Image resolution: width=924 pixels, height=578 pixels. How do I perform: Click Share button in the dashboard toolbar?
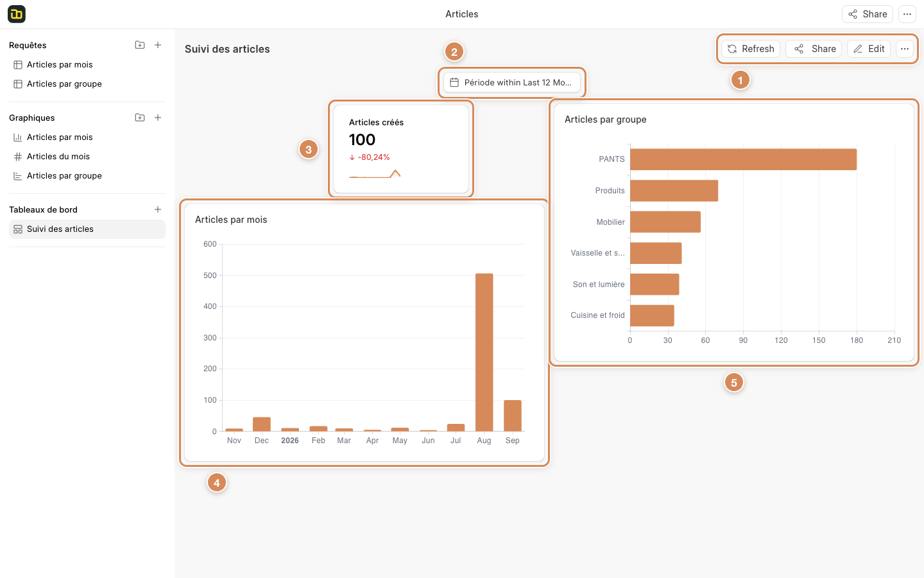(814, 49)
